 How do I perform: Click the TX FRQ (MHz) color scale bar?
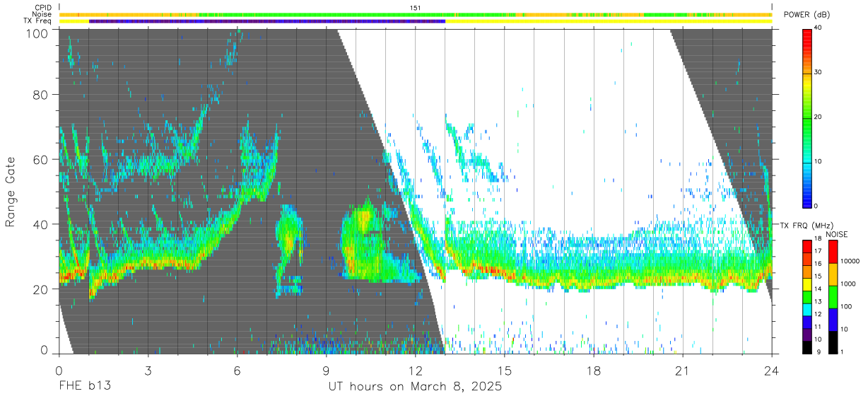pyautogui.click(x=807, y=296)
